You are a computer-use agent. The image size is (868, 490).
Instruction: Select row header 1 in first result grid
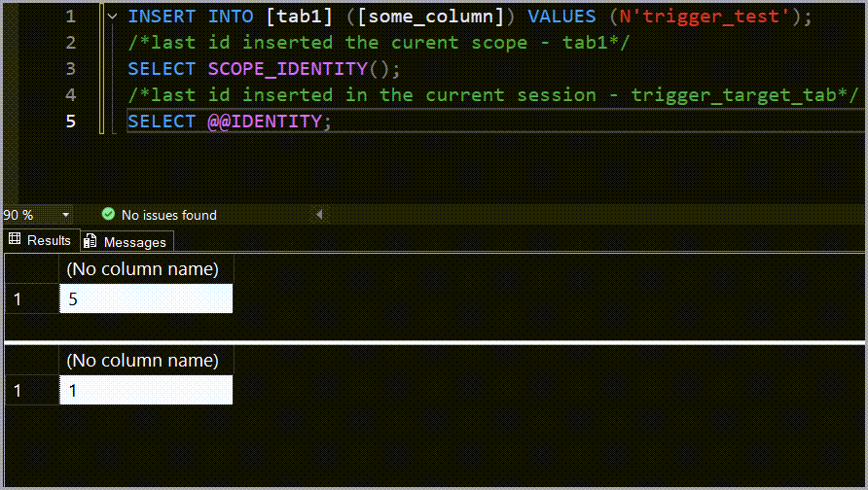pyautogui.click(x=31, y=298)
